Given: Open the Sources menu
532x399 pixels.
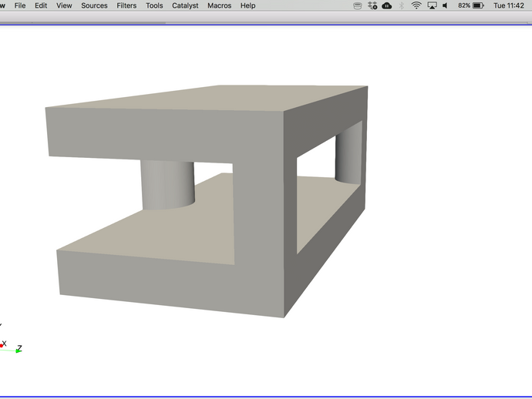Looking at the screenshot, I should pos(94,5).
